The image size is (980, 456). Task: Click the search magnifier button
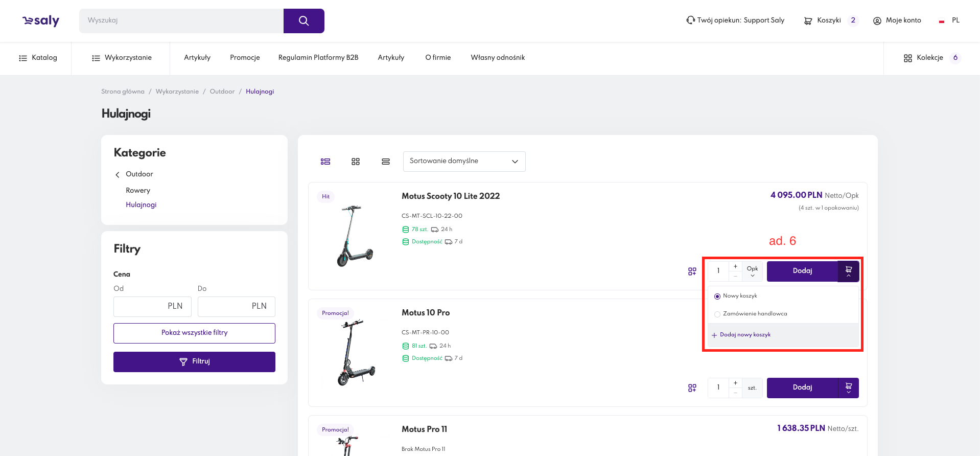click(x=304, y=21)
